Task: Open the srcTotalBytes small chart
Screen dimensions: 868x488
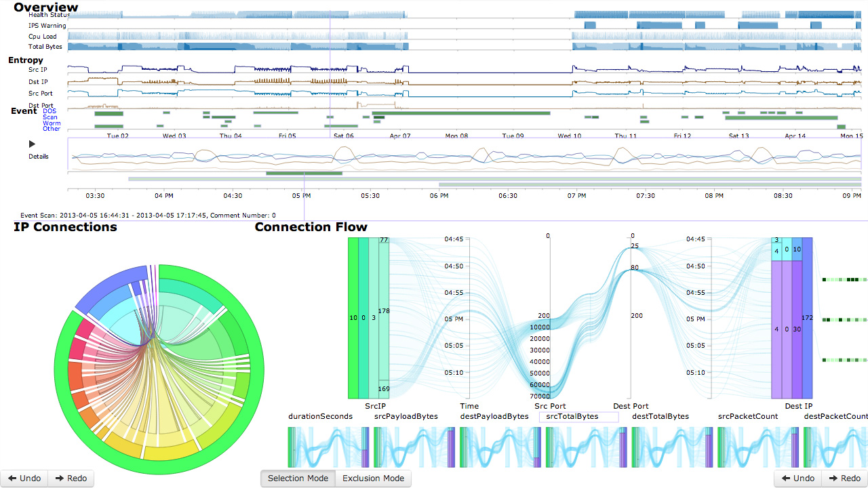Action: pos(586,447)
